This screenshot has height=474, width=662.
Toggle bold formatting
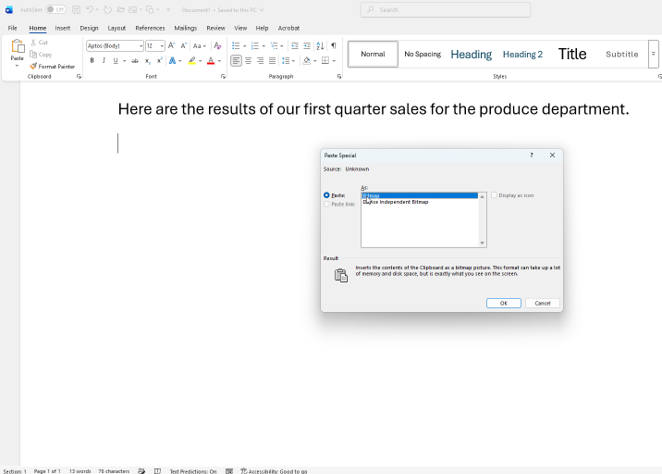[92, 61]
